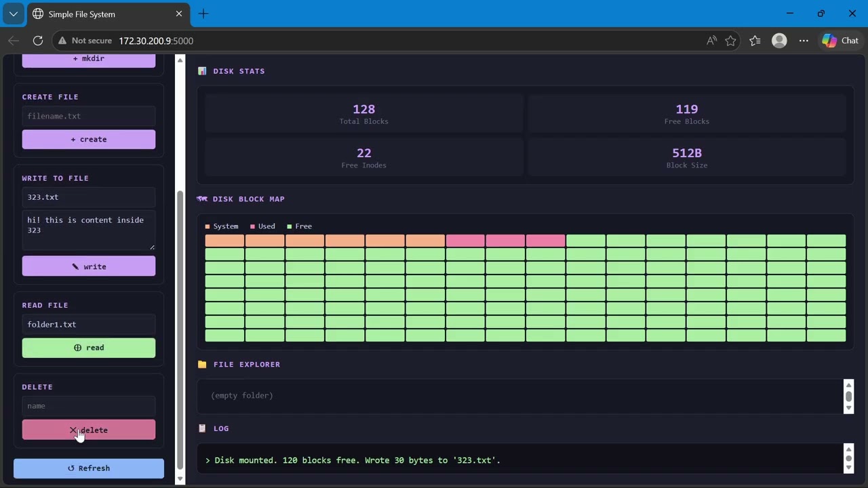Click the file explorer scrollbar down arrow
868x488 pixels.
coord(848,408)
